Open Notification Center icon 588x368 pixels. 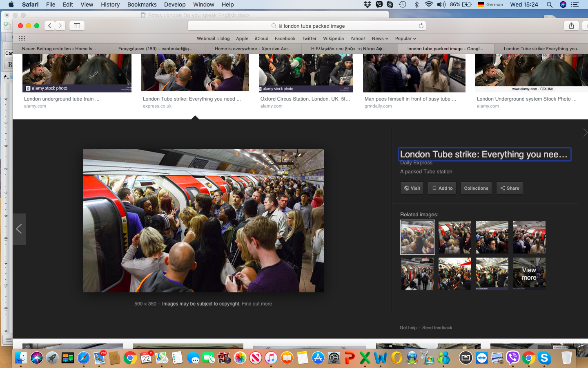575,4
